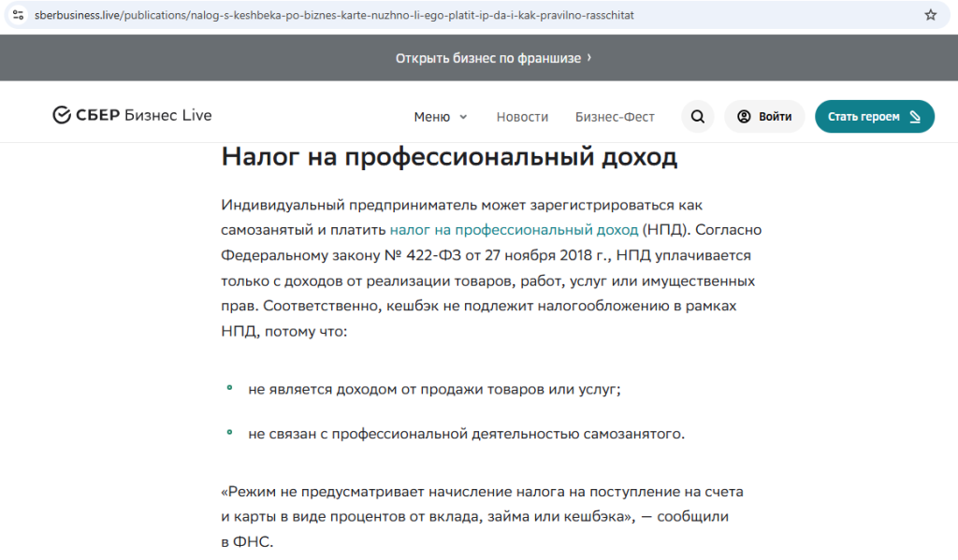This screenshot has height=560, width=958.
Task: Bookmark this page with the star icon
Action: point(930,15)
